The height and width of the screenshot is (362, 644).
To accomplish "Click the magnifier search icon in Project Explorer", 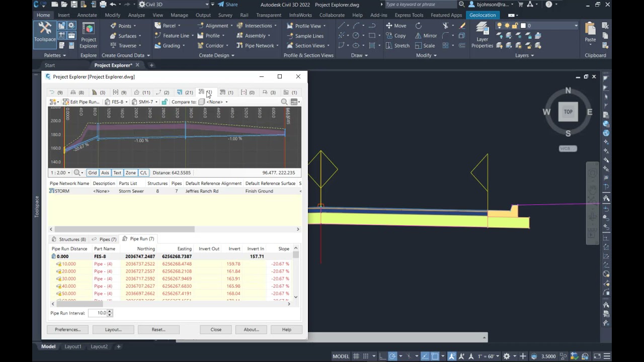I will 284,102.
